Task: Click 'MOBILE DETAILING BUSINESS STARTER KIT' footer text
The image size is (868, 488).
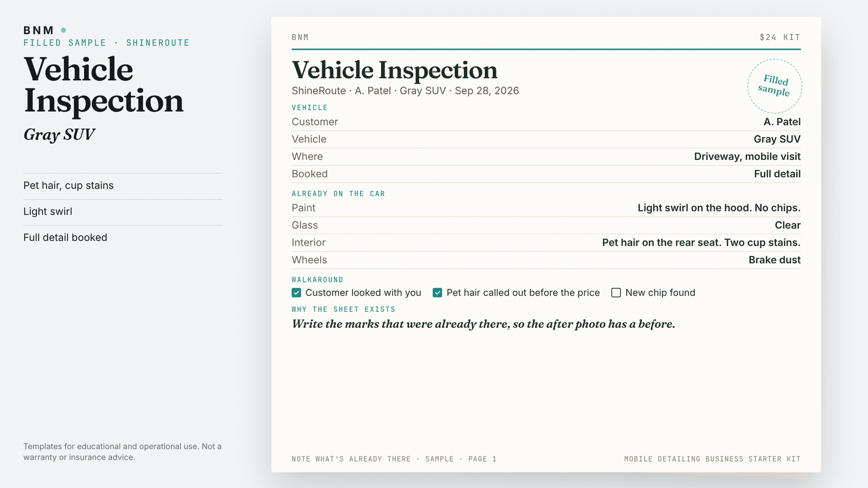Action: click(712, 459)
